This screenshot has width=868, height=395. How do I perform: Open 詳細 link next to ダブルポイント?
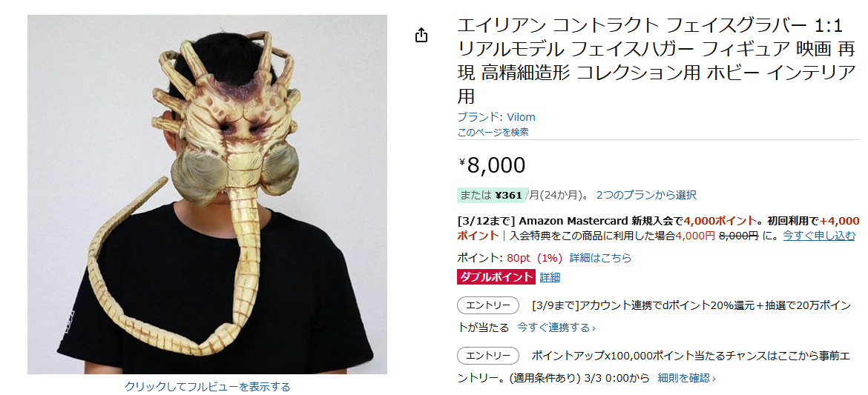click(550, 277)
